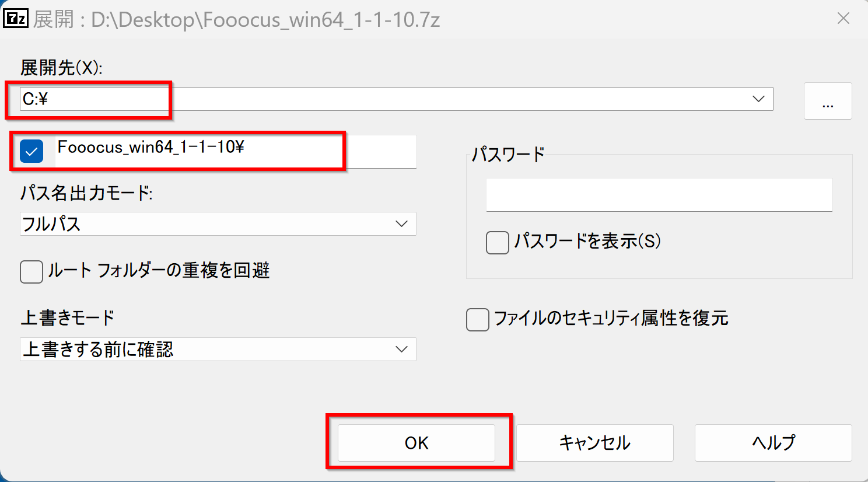Click chevron arrow of 上書きする前に確認 combo

click(x=401, y=350)
